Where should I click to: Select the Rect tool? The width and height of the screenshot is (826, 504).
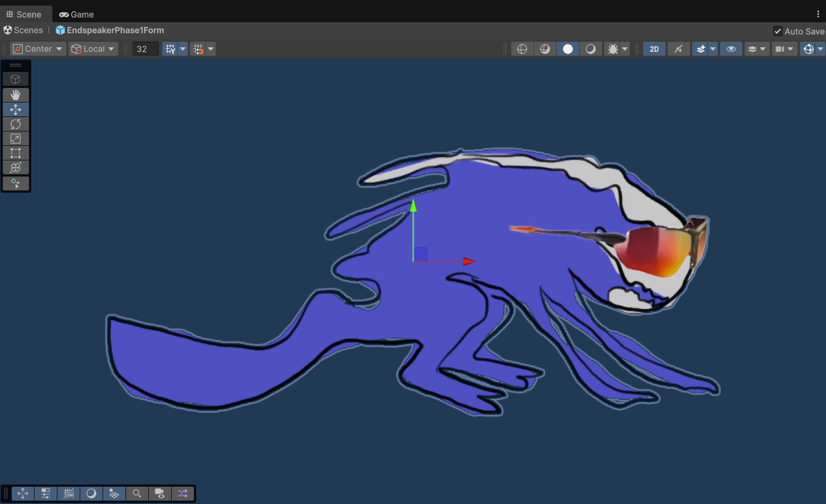coord(16,153)
